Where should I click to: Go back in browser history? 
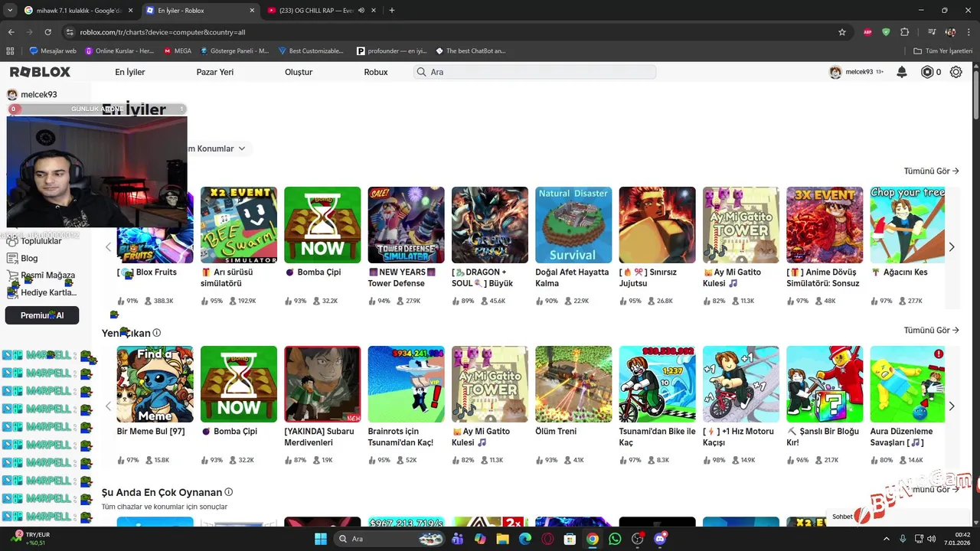pos(11,32)
